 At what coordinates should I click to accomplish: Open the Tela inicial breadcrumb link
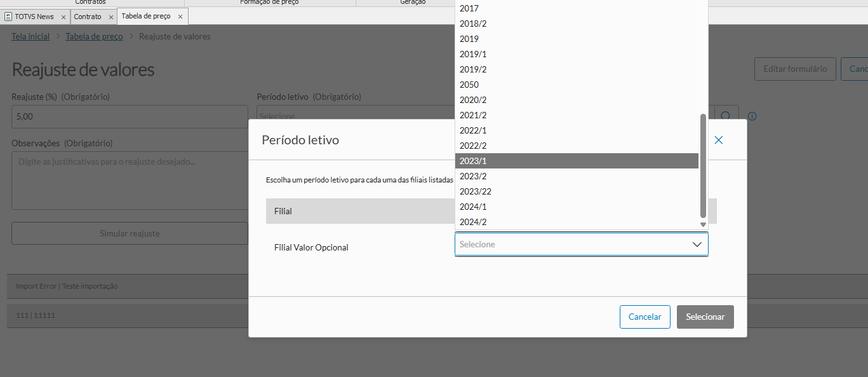[x=30, y=36]
